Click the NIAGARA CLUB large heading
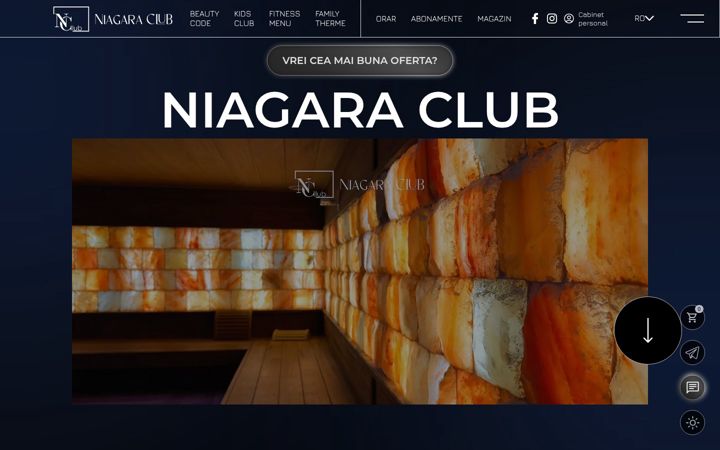 (x=360, y=110)
